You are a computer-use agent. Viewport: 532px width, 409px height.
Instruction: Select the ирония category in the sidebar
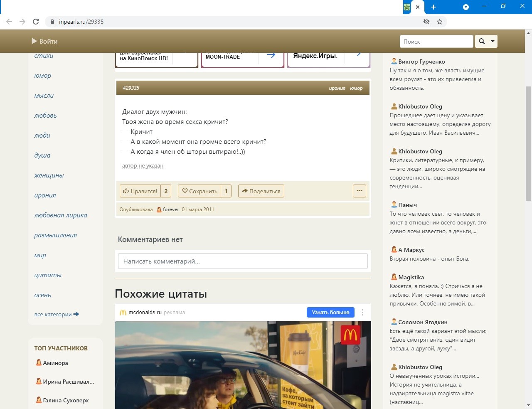(45, 195)
